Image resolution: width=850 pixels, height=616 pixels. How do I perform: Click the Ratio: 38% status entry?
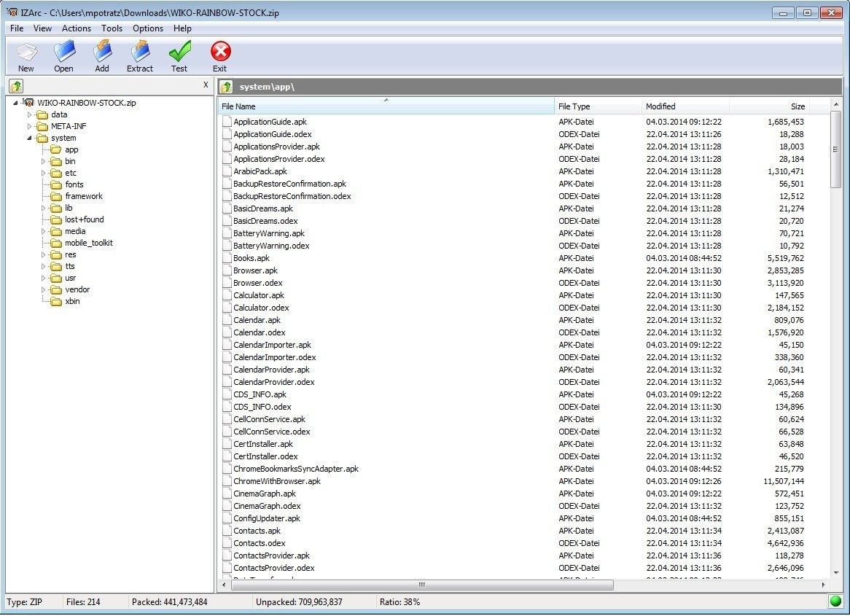pos(399,602)
